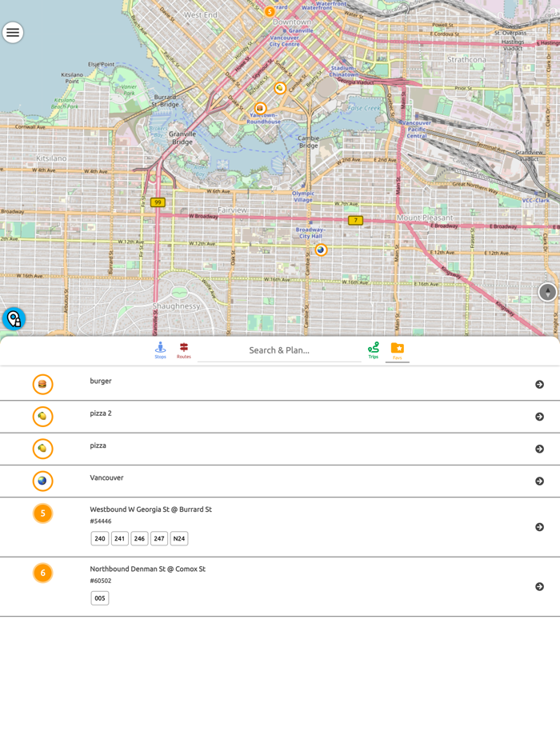Click 'Shaughnessy' label on the map
560x747 pixels.
click(x=176, y=306)
